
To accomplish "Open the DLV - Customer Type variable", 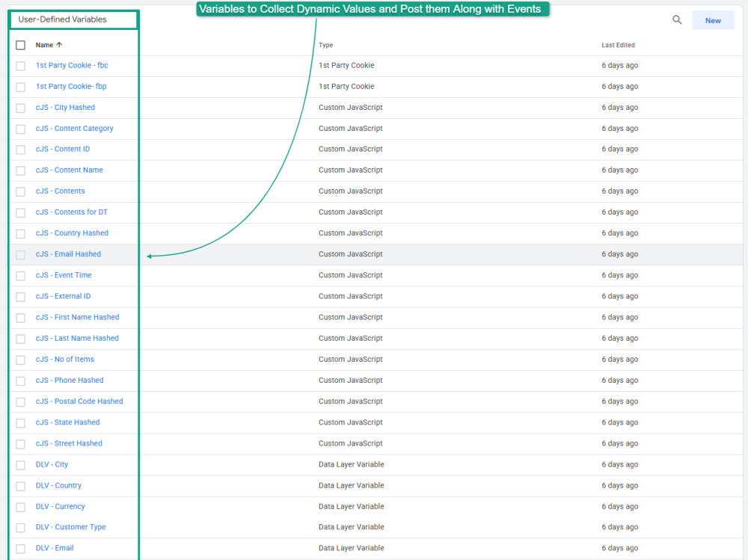I will pyautogui.click(x=70, y=526).
